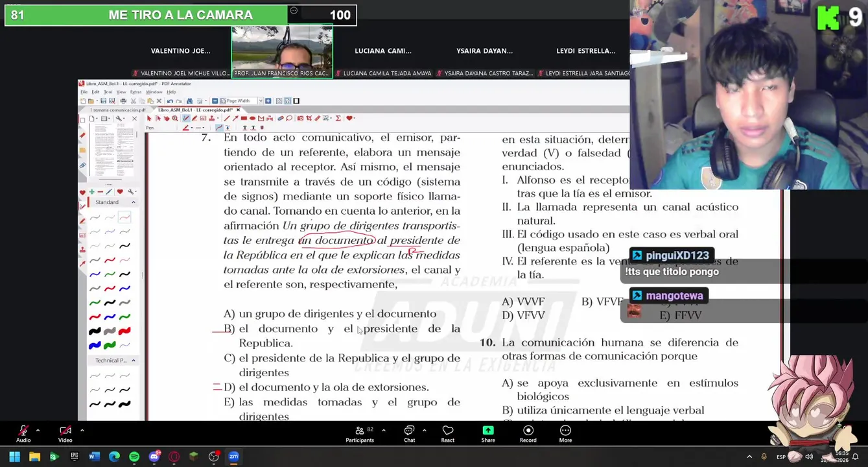Pick the Line drawing tool
The image size is (868, 467).
(227, 118)
